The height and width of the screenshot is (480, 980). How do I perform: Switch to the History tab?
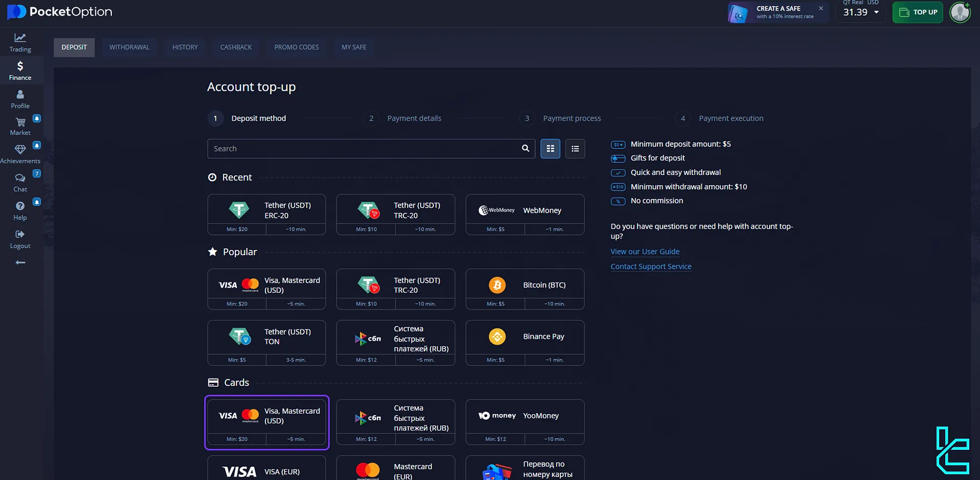pos(185,47)
